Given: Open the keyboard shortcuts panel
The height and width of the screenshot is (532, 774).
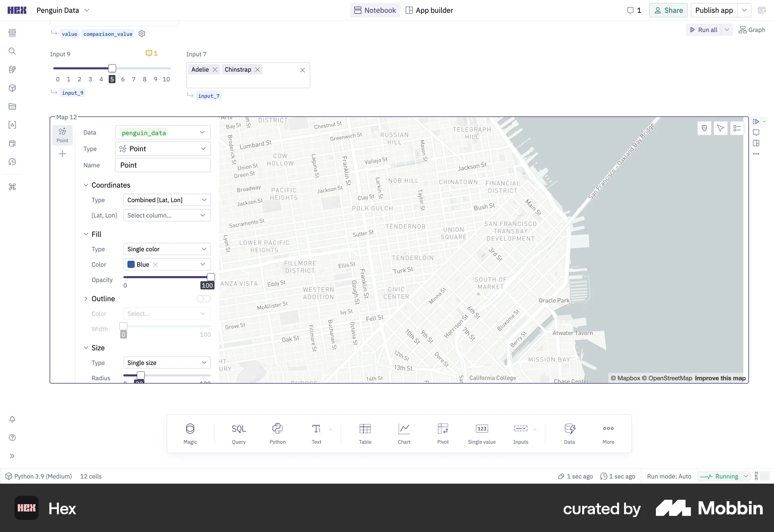Looking at the screenshot, I should click(12, 187).
